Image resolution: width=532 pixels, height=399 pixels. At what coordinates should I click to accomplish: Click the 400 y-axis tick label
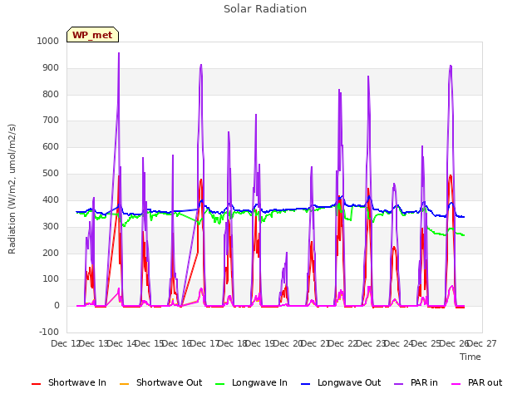click(x=51, y=199)
